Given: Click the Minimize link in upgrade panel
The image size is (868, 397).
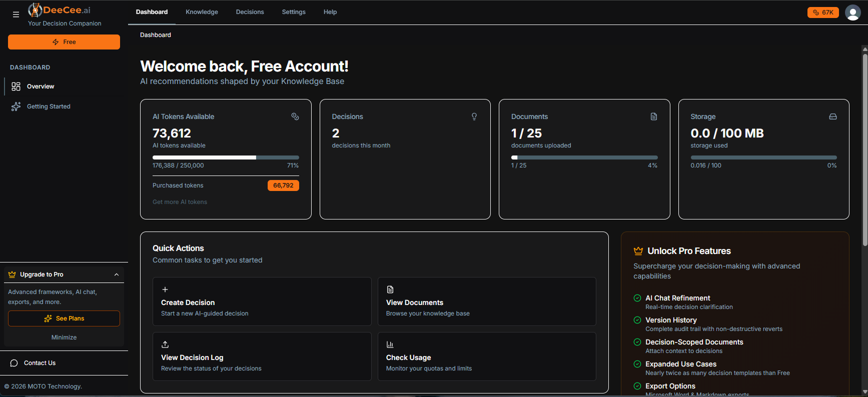Looking at the screenshot, I should pyautogui.click(x=64, y=337).
